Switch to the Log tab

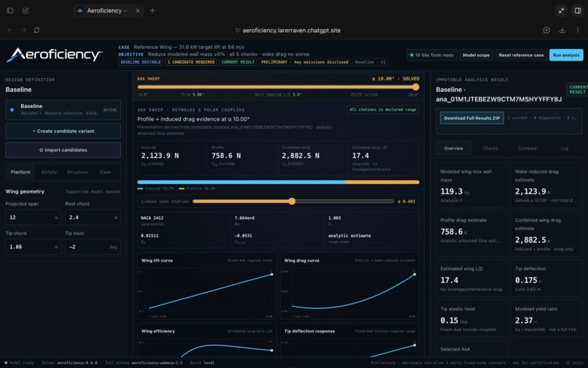[565, 148]
